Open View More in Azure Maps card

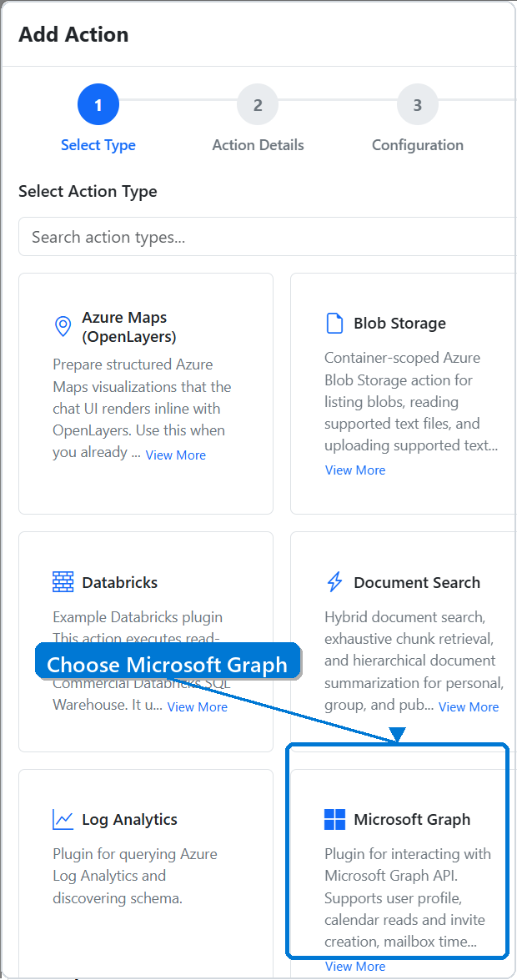point(176,455)
